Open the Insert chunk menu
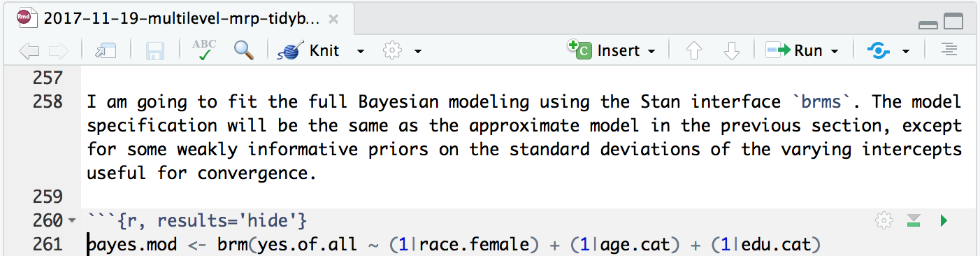 tap(612, 50)
